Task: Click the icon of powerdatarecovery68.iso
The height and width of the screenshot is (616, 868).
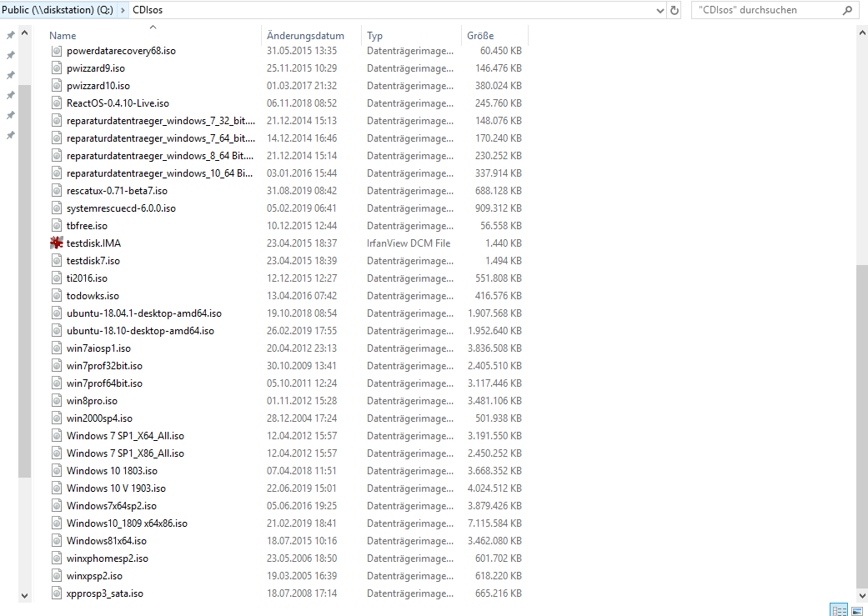Action: click(x=57, y=51)
